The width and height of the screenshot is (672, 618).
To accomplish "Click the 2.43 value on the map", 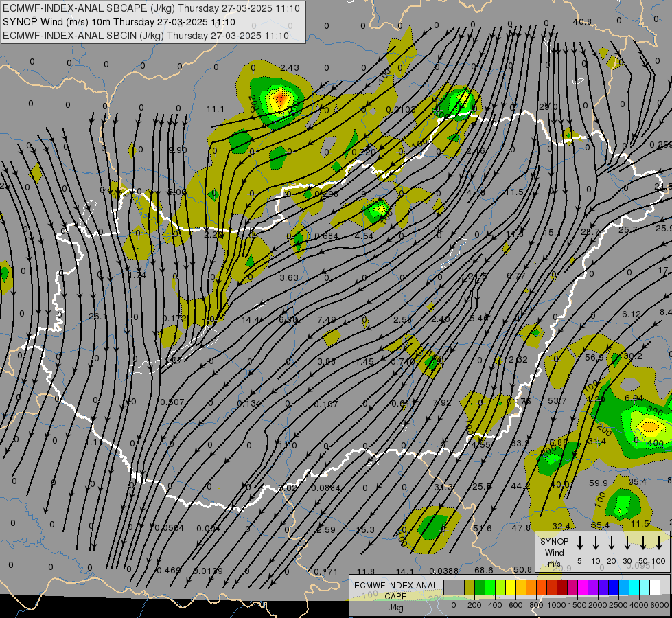I will (x=290, y=68).
